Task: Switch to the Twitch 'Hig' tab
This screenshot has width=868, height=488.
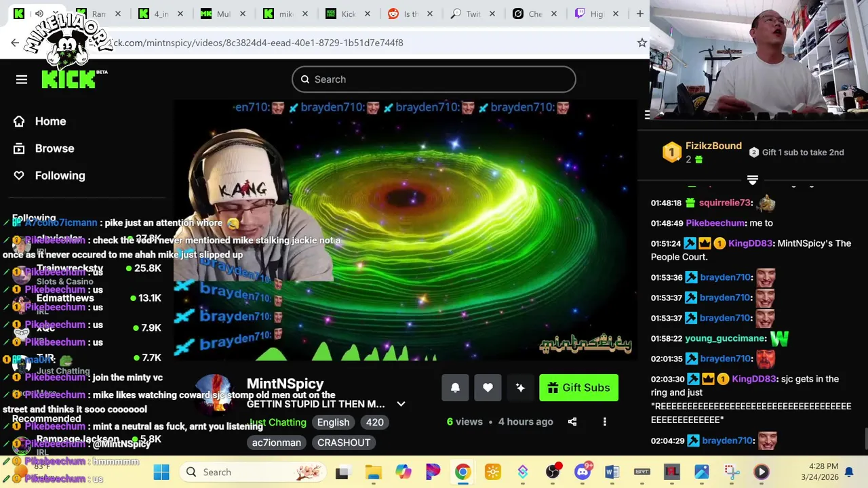Action: pos(597,14)
